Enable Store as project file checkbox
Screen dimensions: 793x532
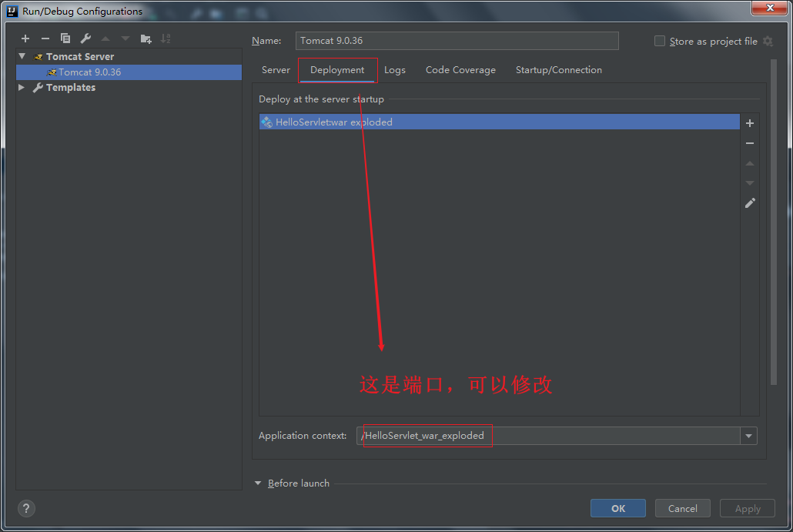point(660,41)
